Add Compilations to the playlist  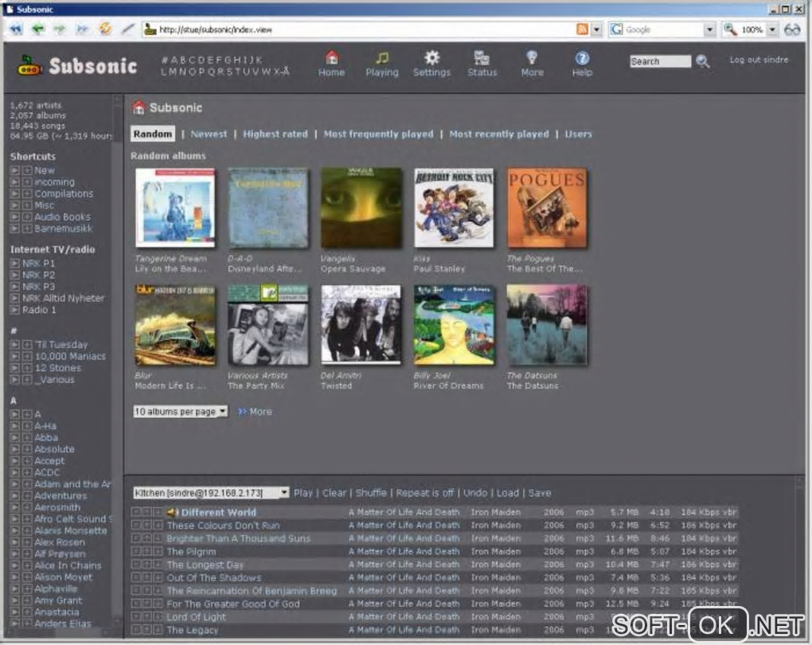pyautogui.click(x=27, y=193)
